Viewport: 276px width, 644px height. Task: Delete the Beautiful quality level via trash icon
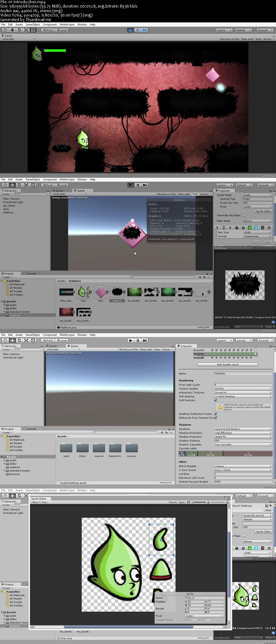(255, 350)
